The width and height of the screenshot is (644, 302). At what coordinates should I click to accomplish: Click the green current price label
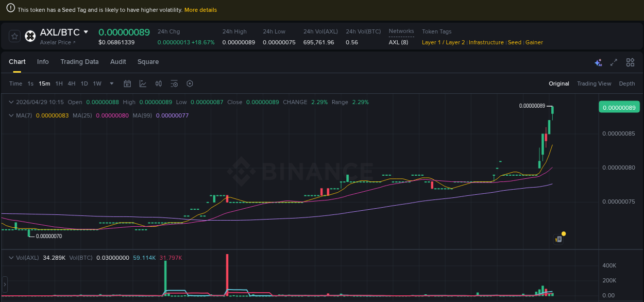coord(619,106)
